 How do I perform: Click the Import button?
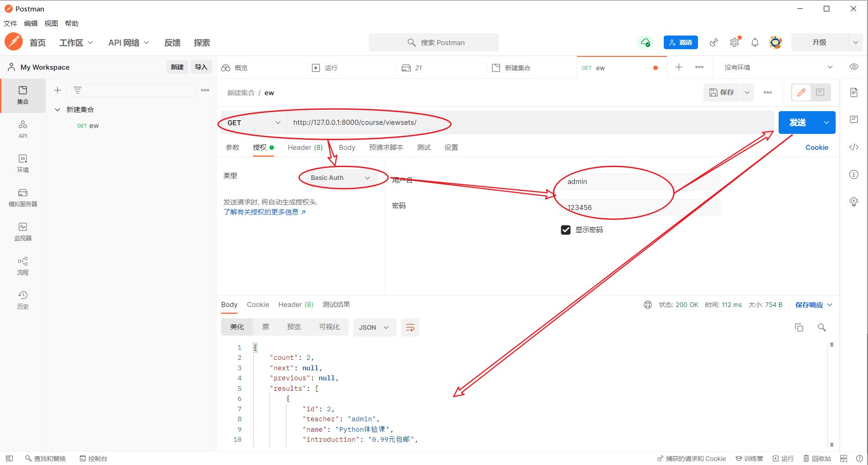(201, 67)
